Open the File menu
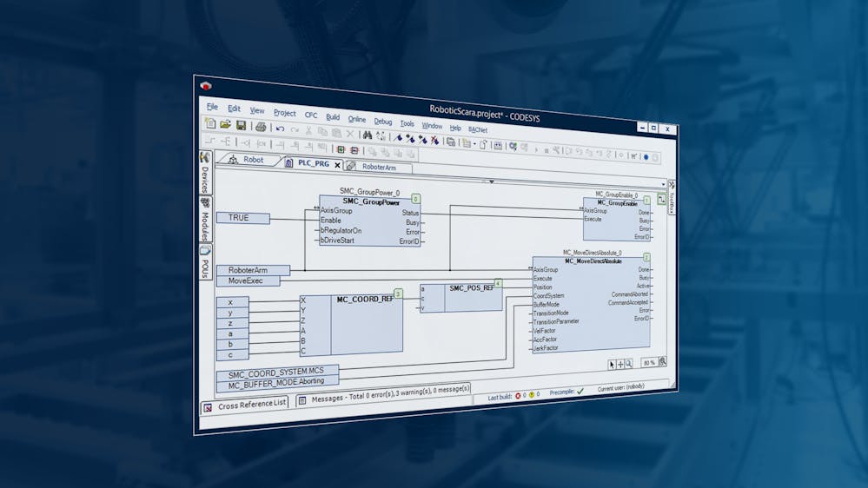Image resolution: width=868 pixels, height=488 pixels. point(212,106)
